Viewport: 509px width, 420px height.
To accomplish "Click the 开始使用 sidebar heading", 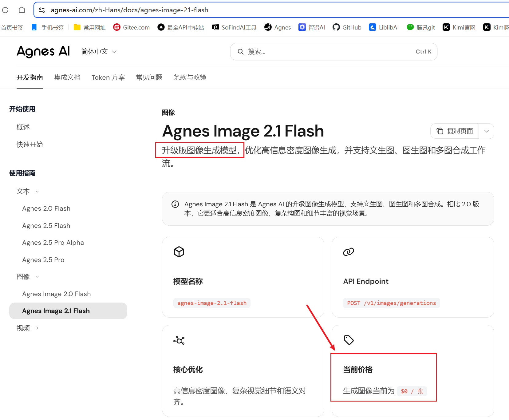I will [22, 109].
